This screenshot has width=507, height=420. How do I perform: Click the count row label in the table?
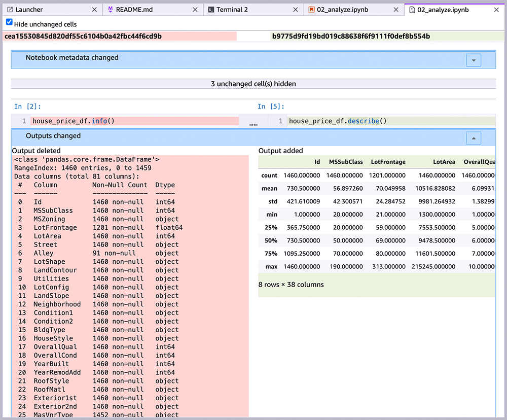pyautogui.click(x=269, y=176)
